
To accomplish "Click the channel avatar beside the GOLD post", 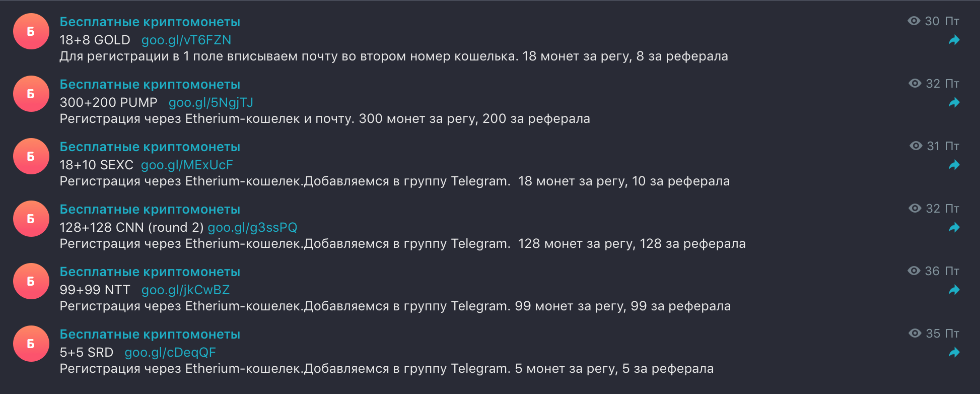I will (31, 31).
